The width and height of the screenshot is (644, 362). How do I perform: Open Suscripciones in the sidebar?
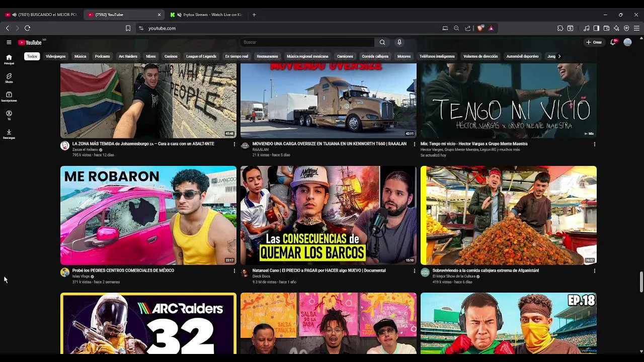[x=9, y=97]
